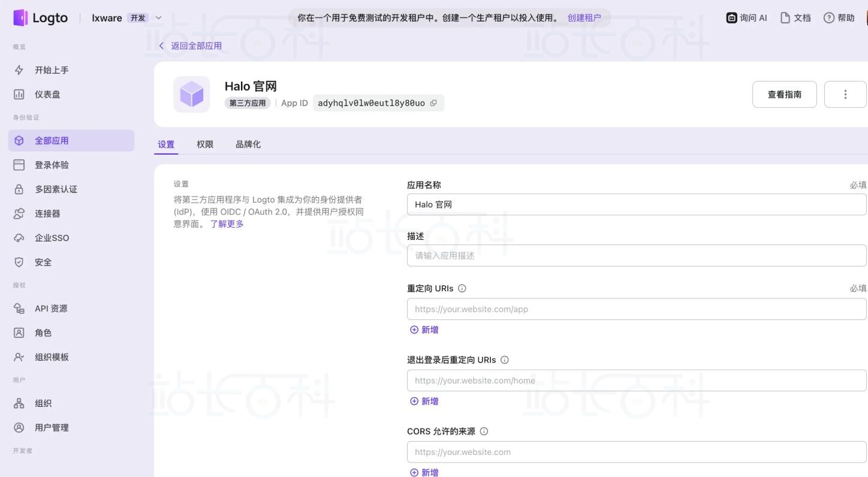The height and width of the screenshot is (477, 868).
Task: Click the Logto logo
Action: [41, 18]
